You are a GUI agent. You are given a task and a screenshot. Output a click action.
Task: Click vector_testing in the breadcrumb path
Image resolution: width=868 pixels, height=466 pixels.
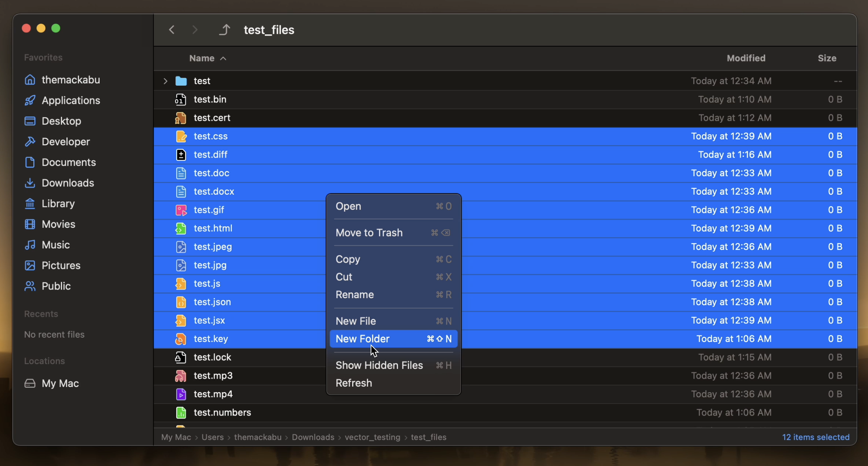click(x=372, y=437)
